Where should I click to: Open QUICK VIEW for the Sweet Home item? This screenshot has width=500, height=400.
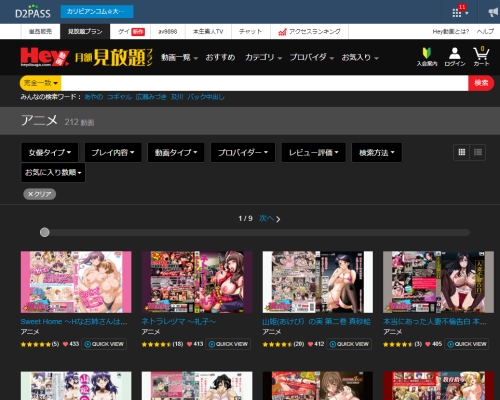(x=104, y=344)
